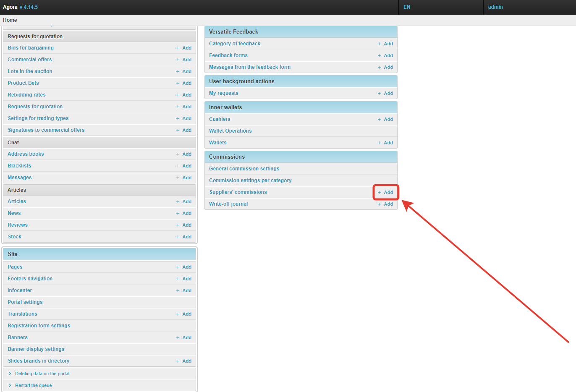Open Registration form settings
This screenshot has width=576, height=392.
39,326
